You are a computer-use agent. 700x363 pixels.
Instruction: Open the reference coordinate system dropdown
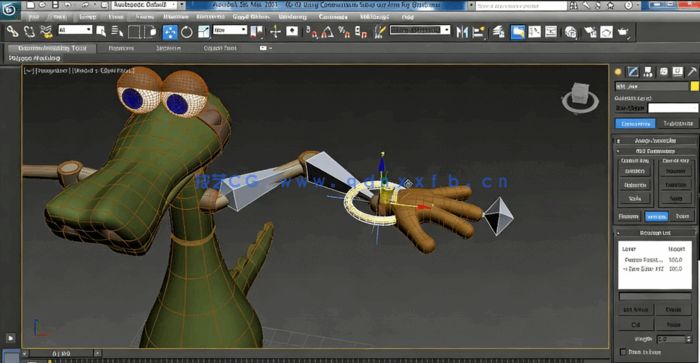[230, 30]
